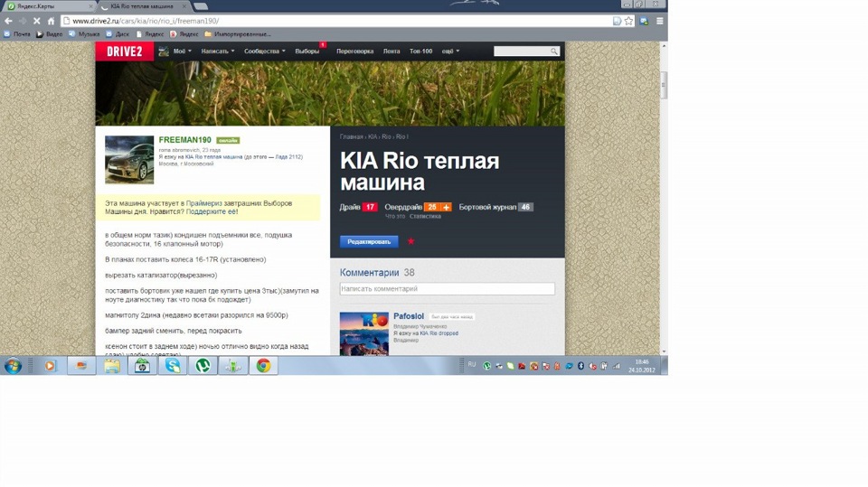
Task: Expand the ещё dropdown menu
Action: 450,51
